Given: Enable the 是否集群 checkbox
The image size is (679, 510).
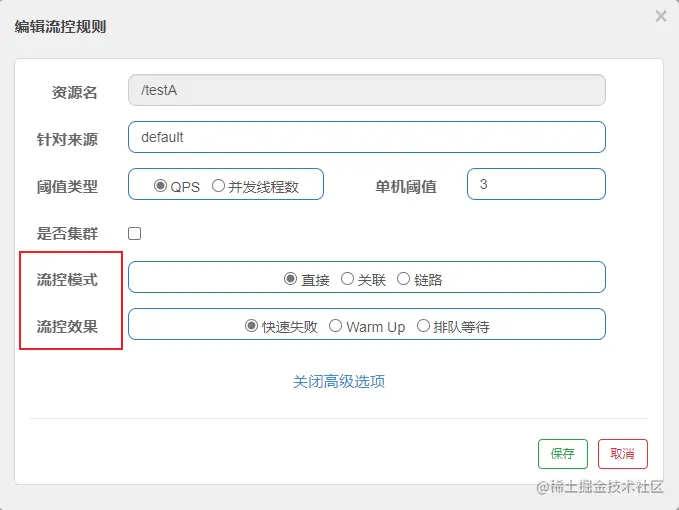Looking at the screenshot, I should pos(134,233).
